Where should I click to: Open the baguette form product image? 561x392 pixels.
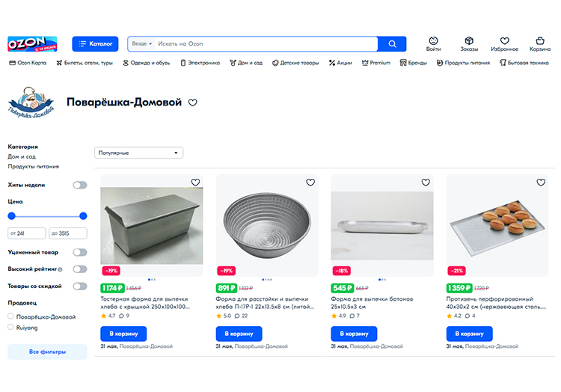coord(382,226)
